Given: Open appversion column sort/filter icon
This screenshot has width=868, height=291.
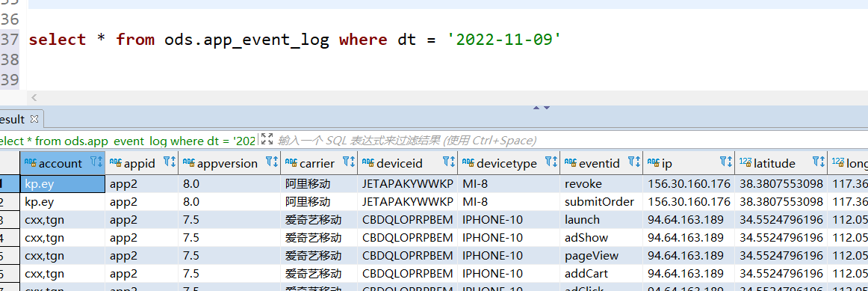Looking at the screenshot, I should (272, 162).
